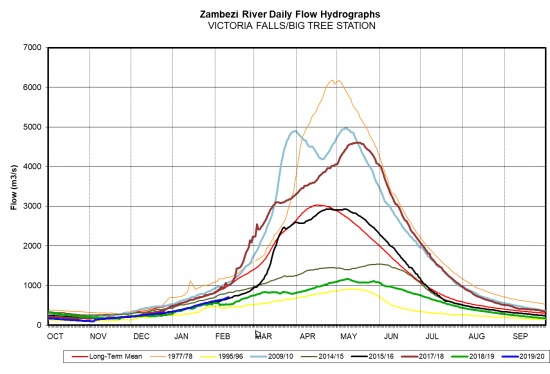
Task: Click the 2014/15 legend entry
Action: pos(322,356)
